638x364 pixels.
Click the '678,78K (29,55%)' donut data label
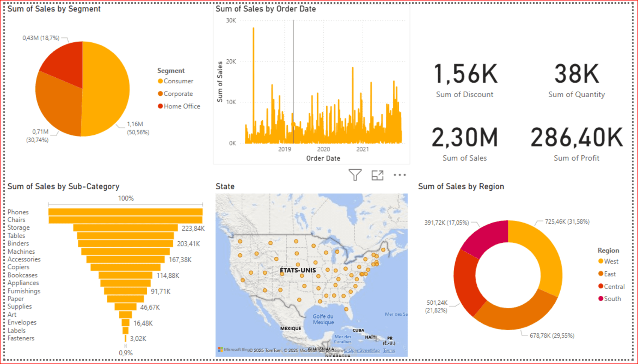pyautogui.click(x=552, y=335)
